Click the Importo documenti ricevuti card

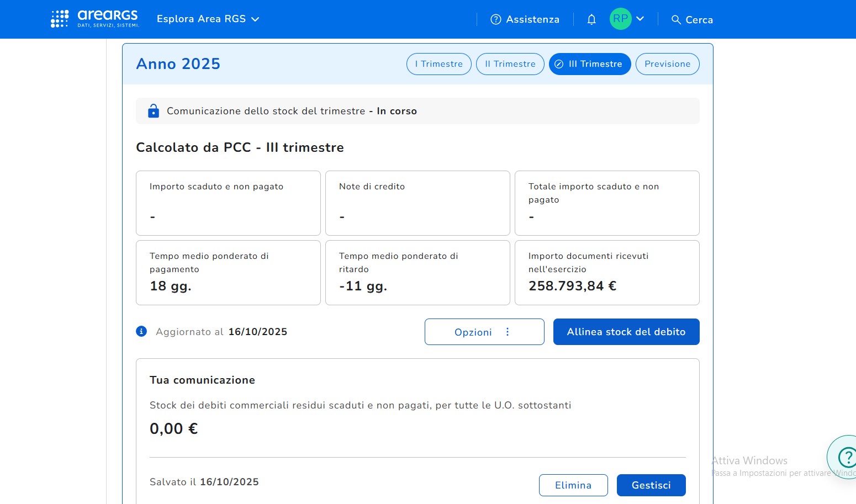tap(606, 273)
